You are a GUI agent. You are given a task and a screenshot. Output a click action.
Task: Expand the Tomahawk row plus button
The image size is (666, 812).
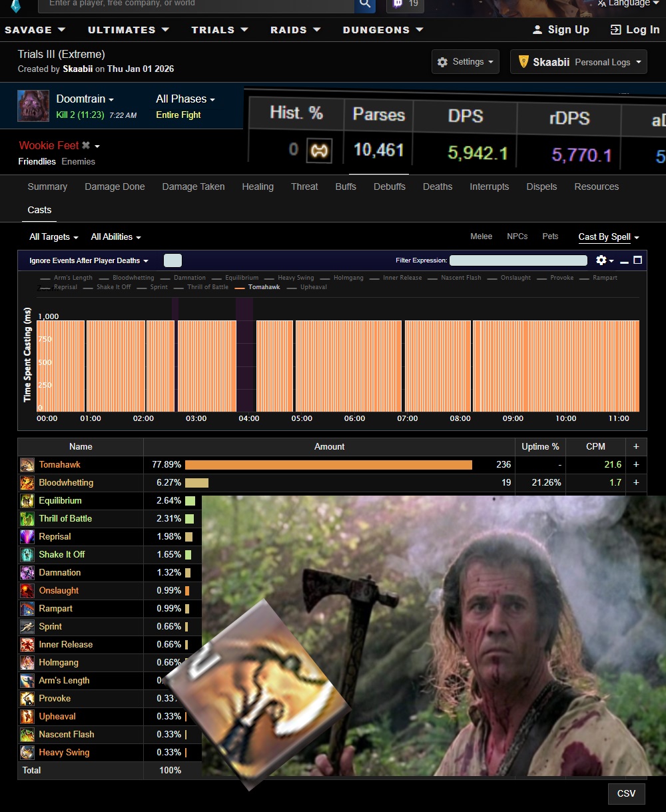pyautogui.click(x=636, y=465)
